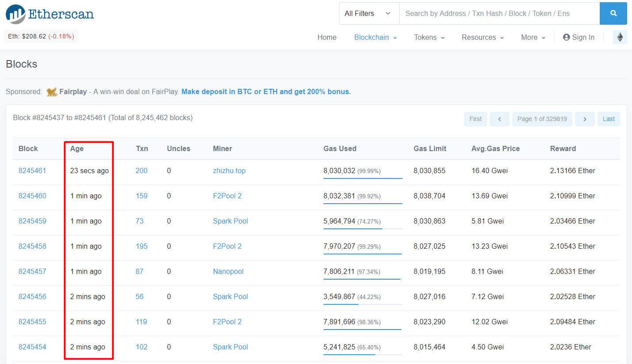Click the Ethereum diamond network icon
The image size is (632, 364).
click(620, 37)
